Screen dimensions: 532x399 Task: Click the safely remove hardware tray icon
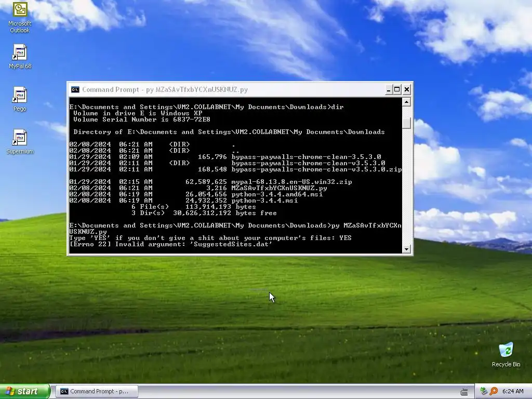484,391
